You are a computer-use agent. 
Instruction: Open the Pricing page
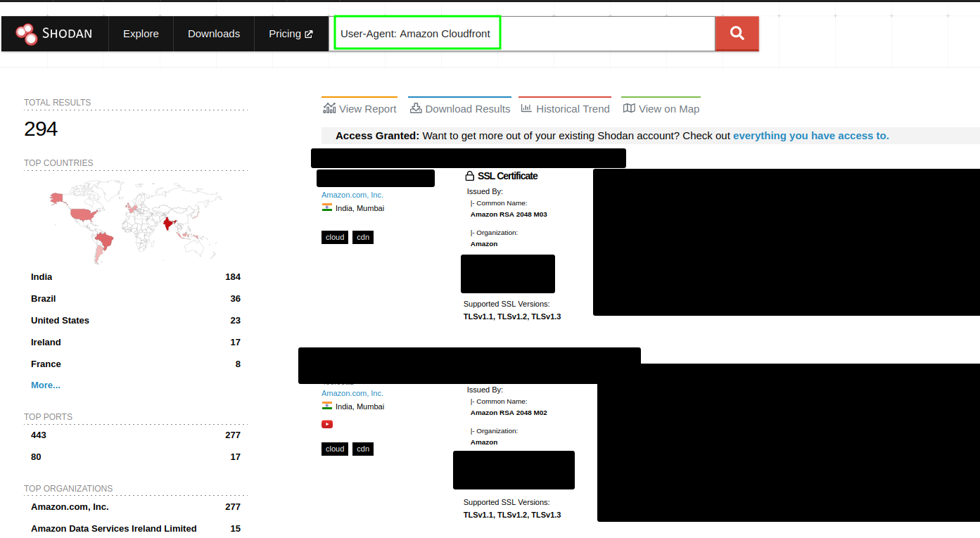(286, 33)
